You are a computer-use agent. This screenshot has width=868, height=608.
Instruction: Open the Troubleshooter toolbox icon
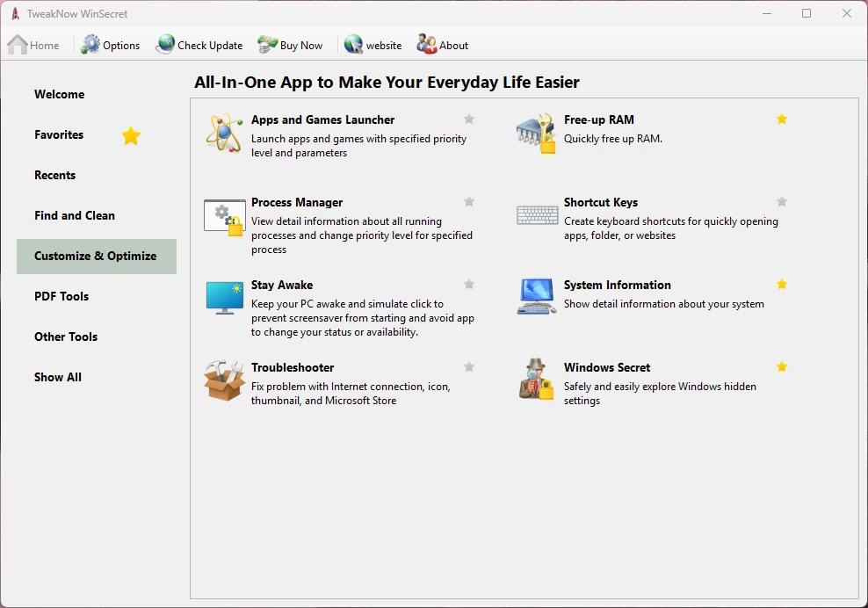[224, 380]
